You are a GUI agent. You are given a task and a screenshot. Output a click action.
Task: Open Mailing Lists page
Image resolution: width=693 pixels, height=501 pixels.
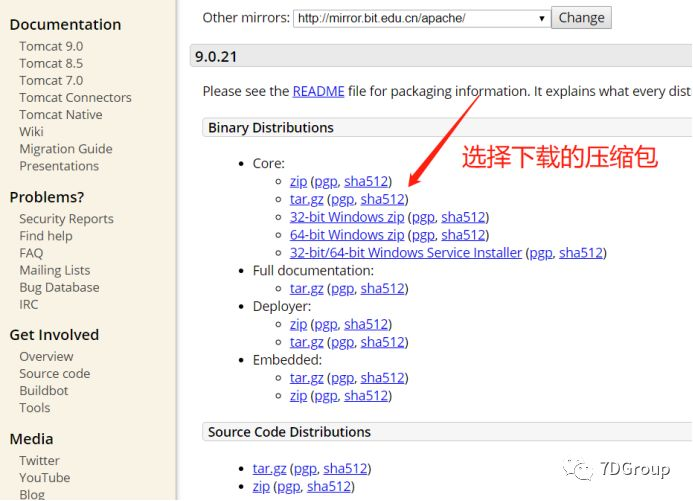[x=54, y=270]
